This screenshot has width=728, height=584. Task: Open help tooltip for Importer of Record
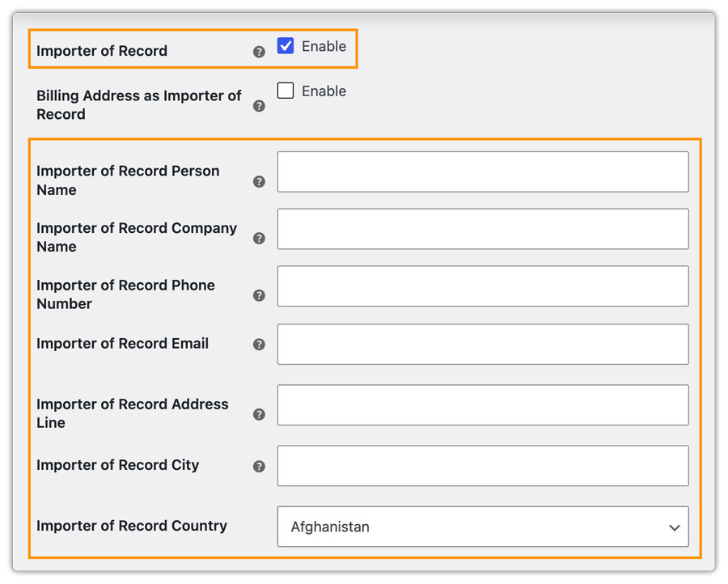(x=259, y=52)
